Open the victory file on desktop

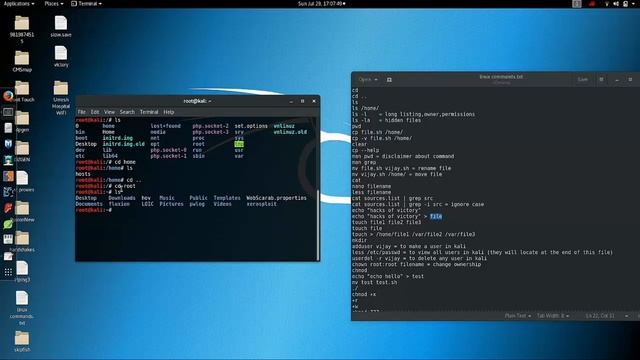click(x=61, y=56)
